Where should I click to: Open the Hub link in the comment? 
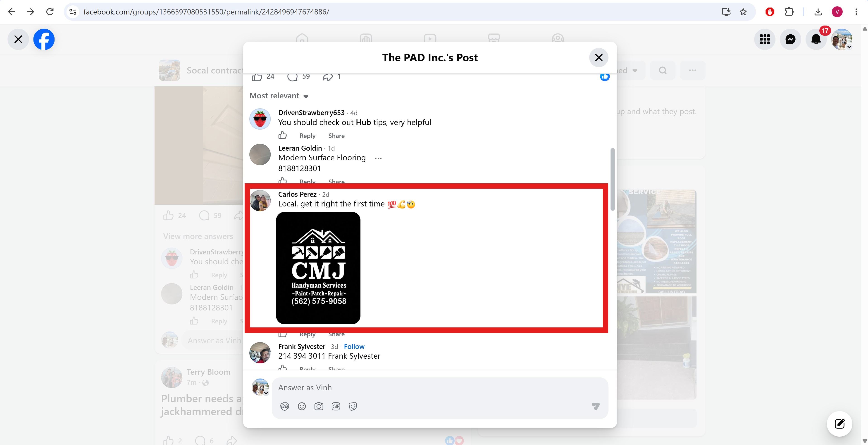363,122
